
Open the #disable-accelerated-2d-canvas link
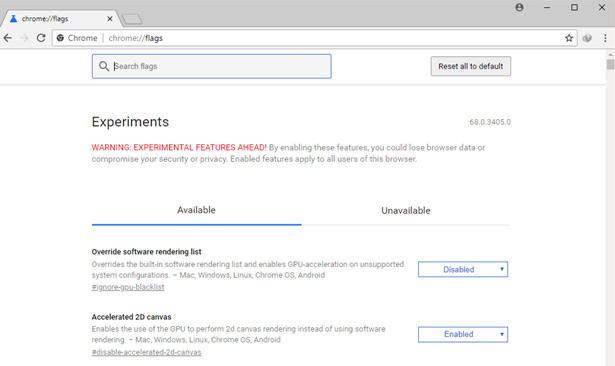click(x=146, y=352)
